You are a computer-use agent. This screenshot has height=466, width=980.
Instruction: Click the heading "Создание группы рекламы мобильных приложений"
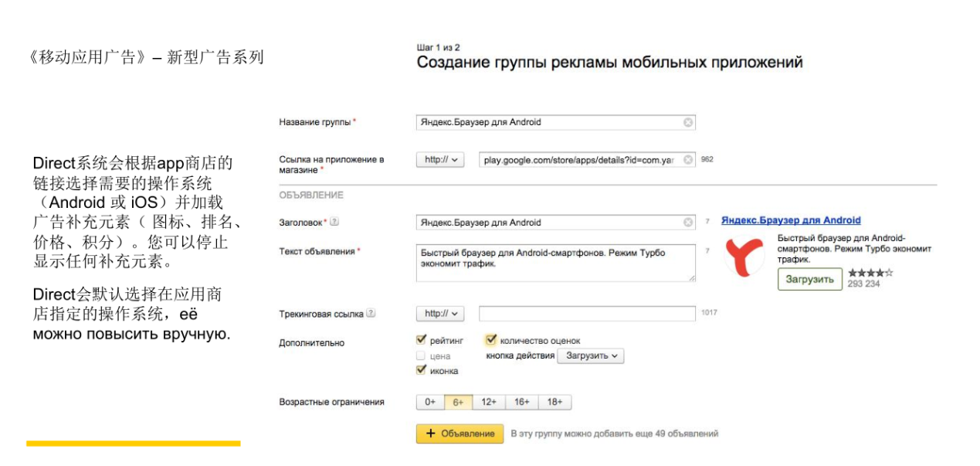[609, 63]
